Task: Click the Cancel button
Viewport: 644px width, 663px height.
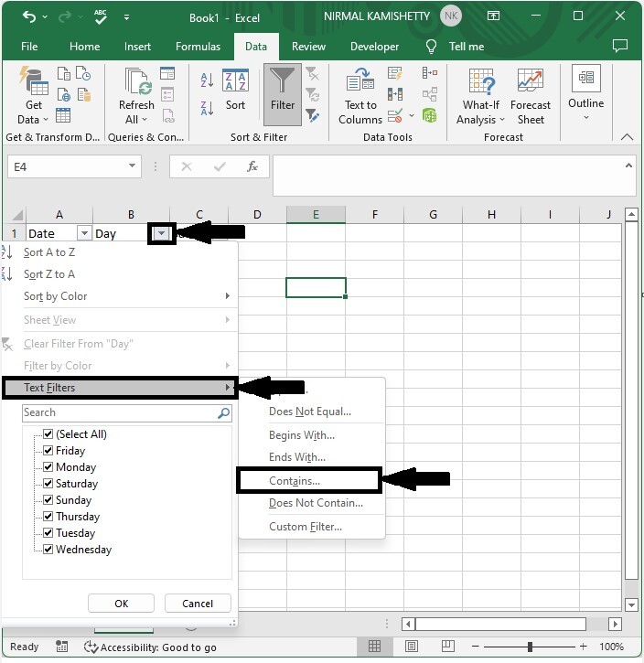Action: pos(198,603)
